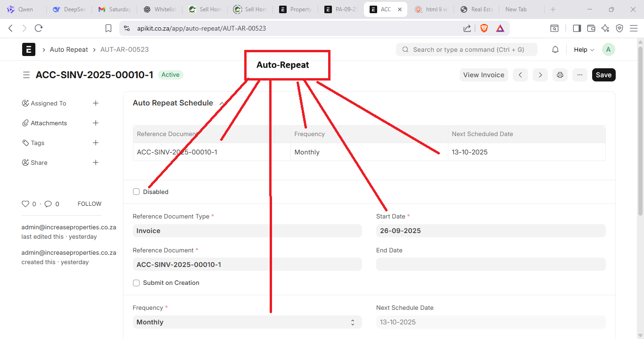The image size is (644, 339).
Task: Collapse the Auto Repeat Schedule section
Action: (x=222, y=103)
